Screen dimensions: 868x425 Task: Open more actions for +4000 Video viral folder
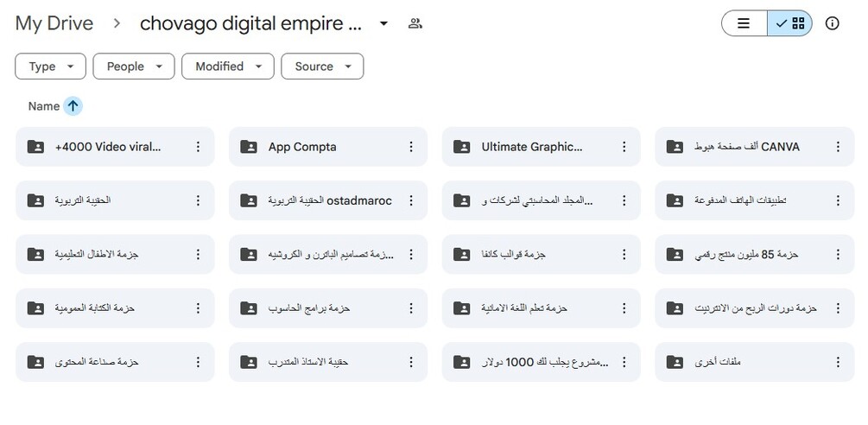pos(198,147)
